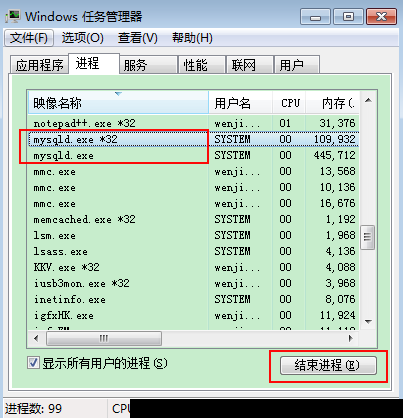Click the vertical scrollbar down arrow
The height and width of the screenshot is (418, 403).
[x=368, y=321]
